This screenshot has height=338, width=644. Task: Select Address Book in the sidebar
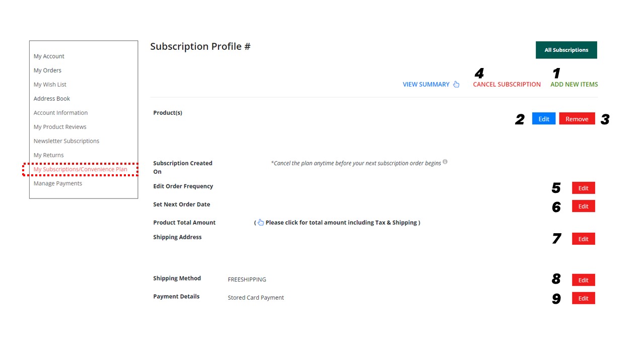[x=52, y=99]
